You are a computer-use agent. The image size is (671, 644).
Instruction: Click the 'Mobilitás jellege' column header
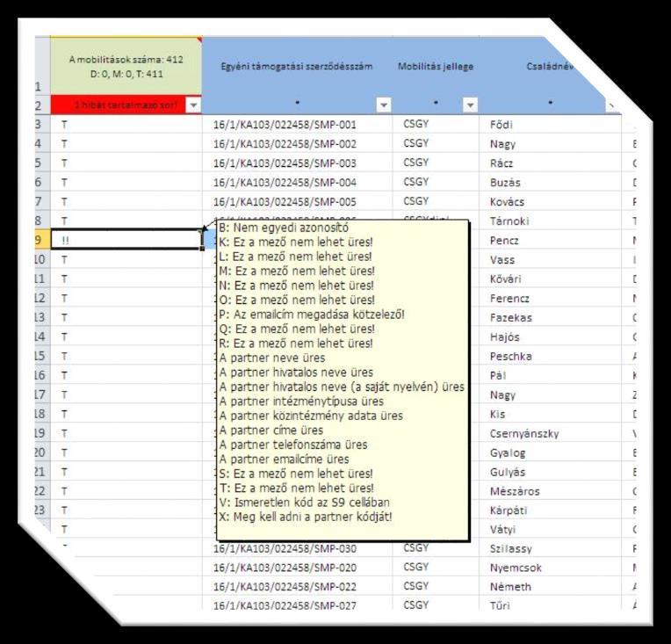[436, 67]
